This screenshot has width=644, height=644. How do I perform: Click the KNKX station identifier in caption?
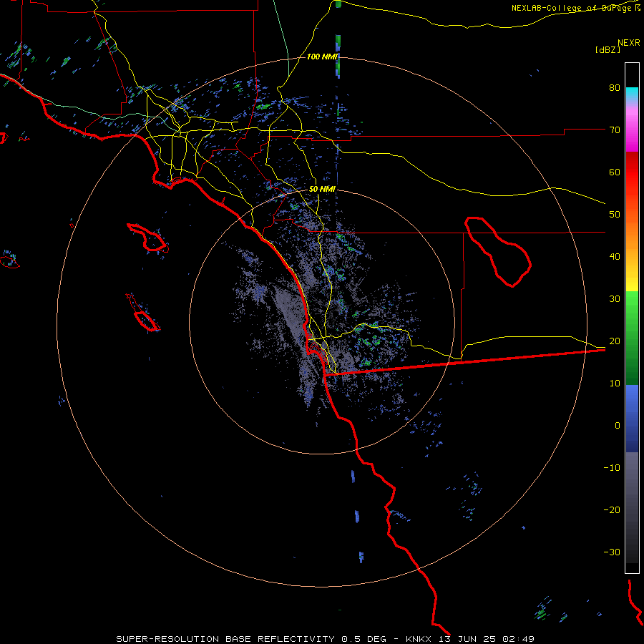pyautogui.click(x=419, y=639)
